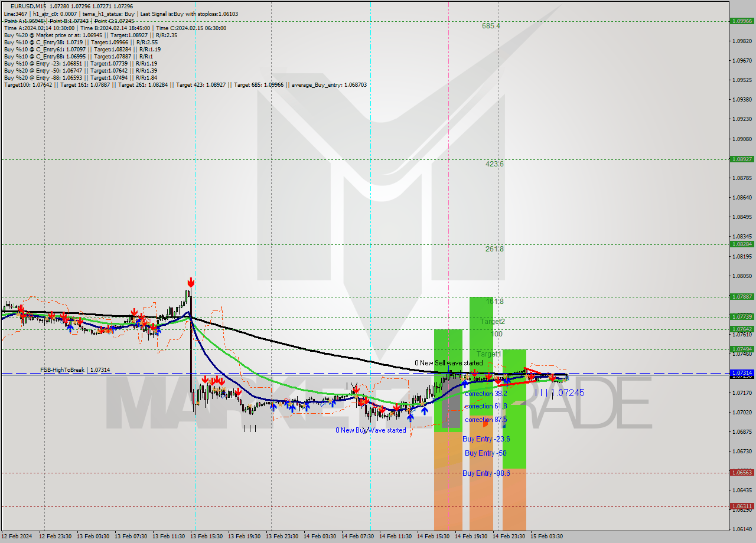Viewport: 756px width, 543px height.
Task: Click '15 Feb 03:30' on the time axis
Action: (x=547, y=537)
